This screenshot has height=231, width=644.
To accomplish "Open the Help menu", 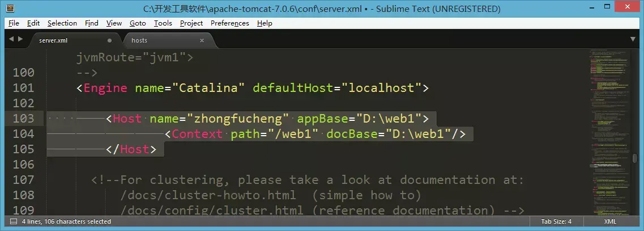I will pyautogui.click(x=265, y=23).
